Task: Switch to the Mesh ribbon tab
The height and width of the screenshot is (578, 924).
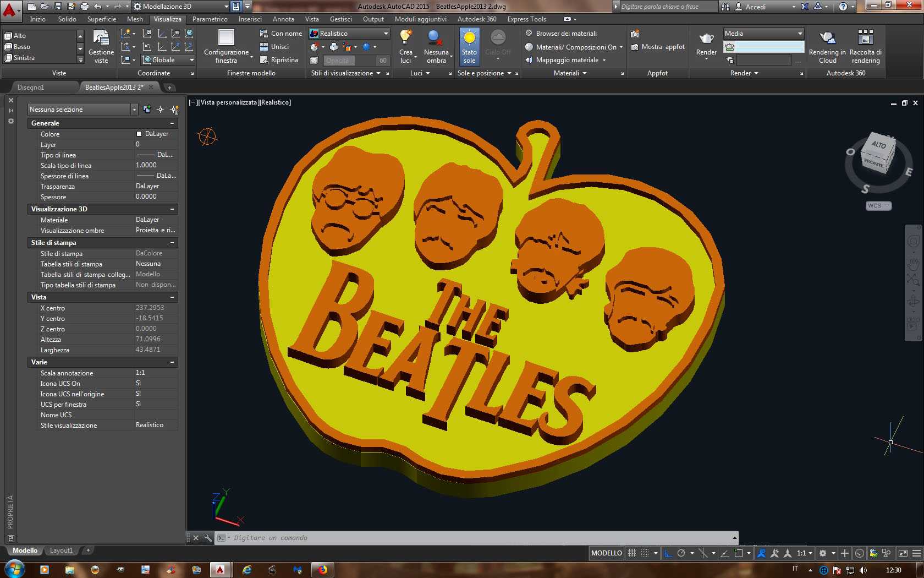Action: tap(135, 19)
